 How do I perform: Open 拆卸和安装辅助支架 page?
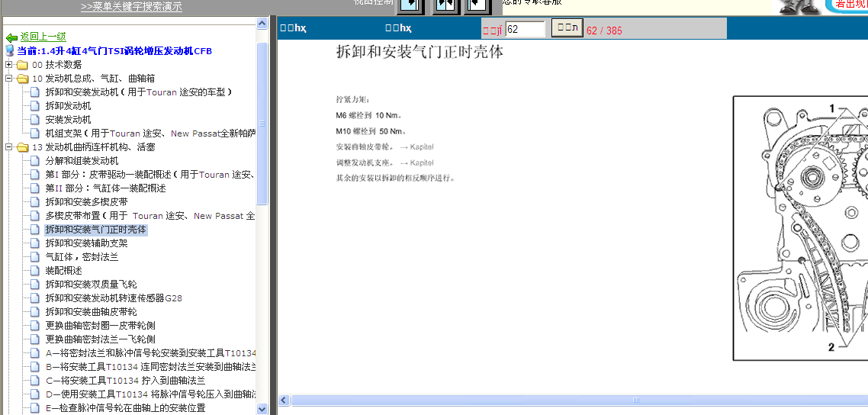pyautogui.click(x=86, y=243)
